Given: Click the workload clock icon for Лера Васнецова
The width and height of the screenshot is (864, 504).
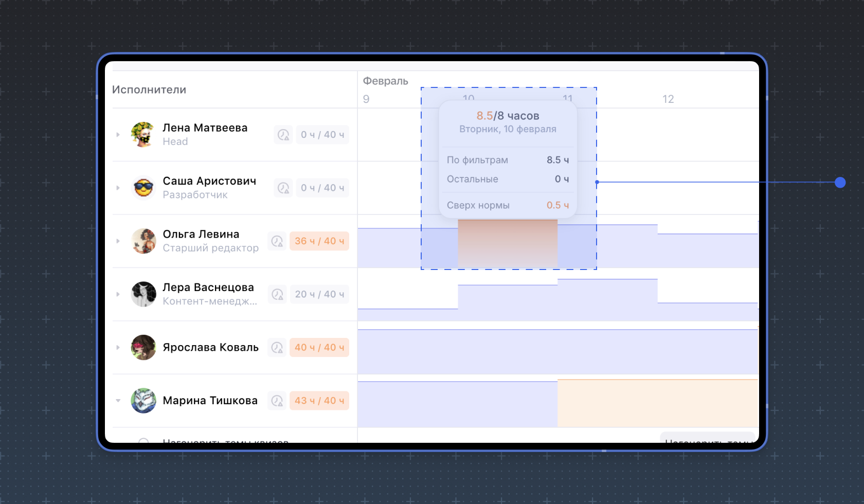Looking at the screenshot, I should point(277,295).
